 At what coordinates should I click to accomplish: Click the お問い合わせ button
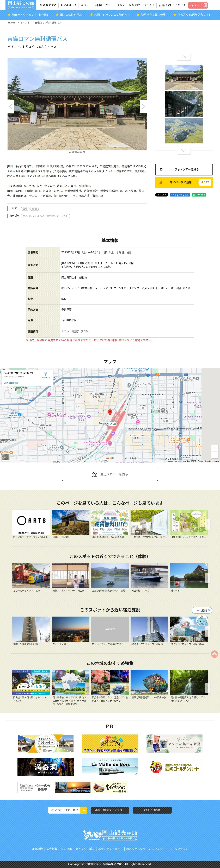tap(152, 810)
